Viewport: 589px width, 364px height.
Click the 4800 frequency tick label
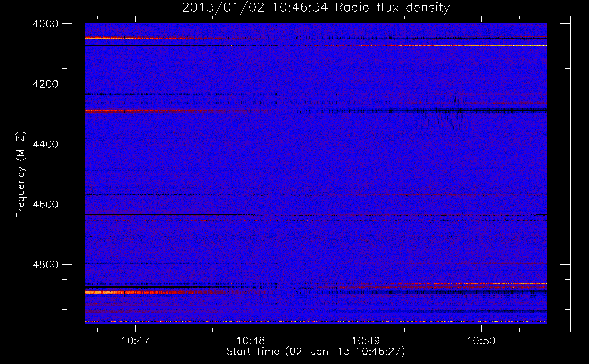(x=46, y=264)
